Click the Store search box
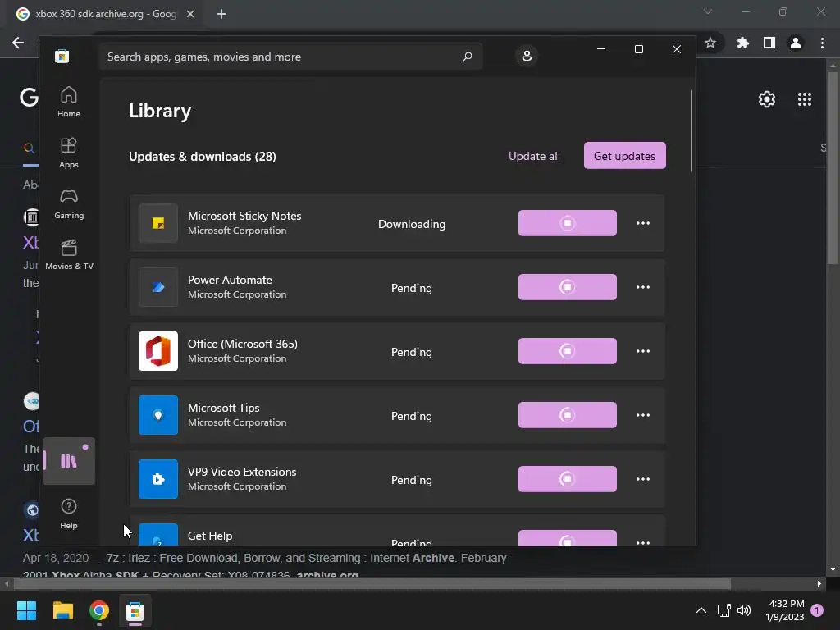 pos(290,57)
